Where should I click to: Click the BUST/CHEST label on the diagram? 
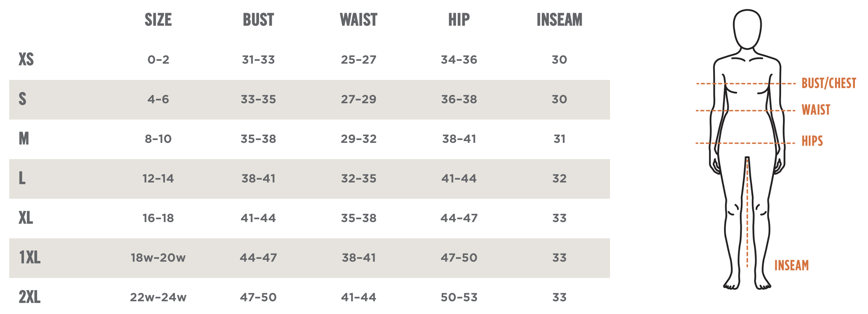(828, 83)
